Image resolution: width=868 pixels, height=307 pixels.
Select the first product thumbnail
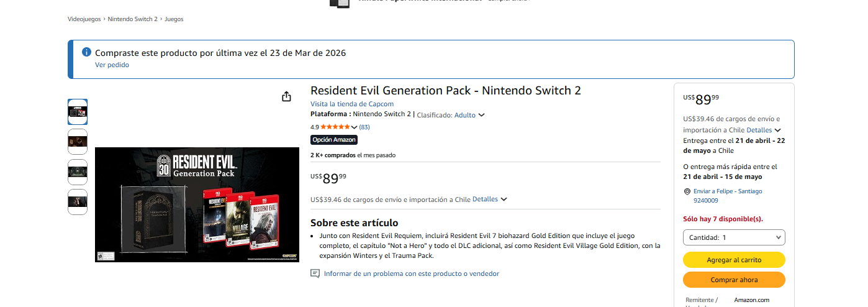[78, 112]
